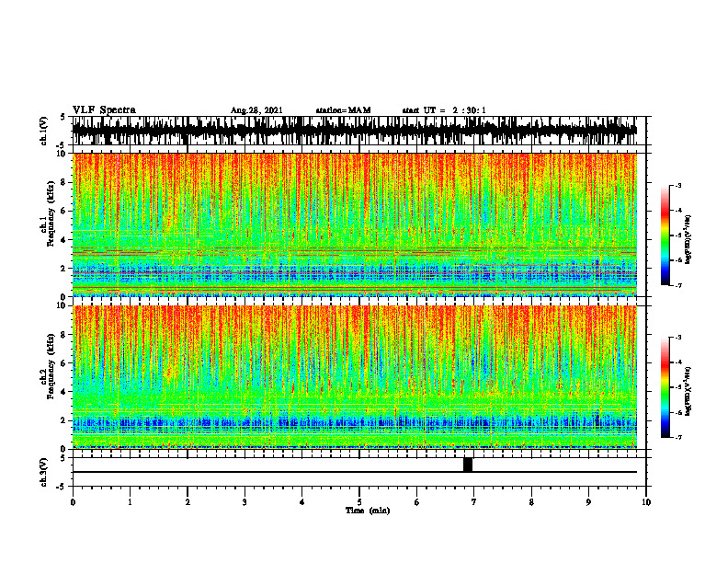The height and width of the screenshot is (563, 728).
Task: Click the "Time (min)" axis title
Action: pos(368,511)
